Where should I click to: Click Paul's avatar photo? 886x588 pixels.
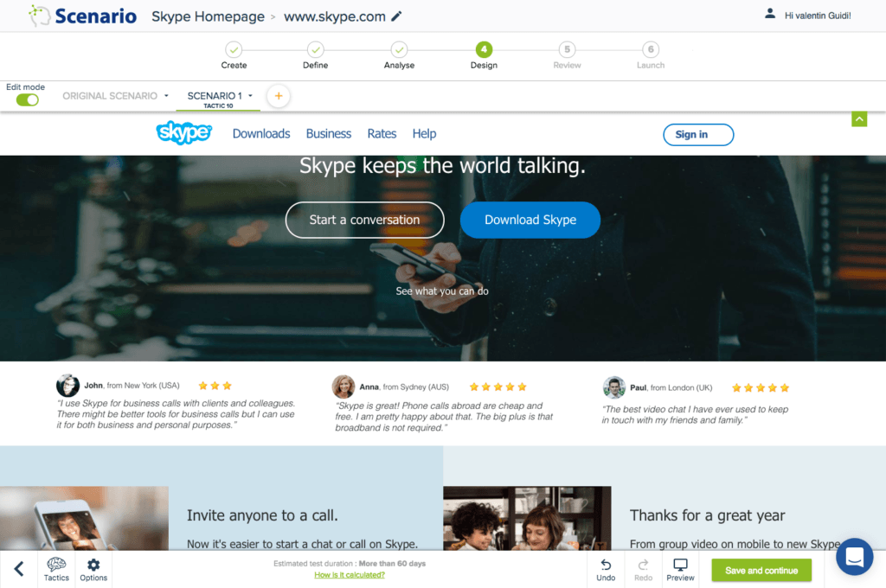click(613, 387)
